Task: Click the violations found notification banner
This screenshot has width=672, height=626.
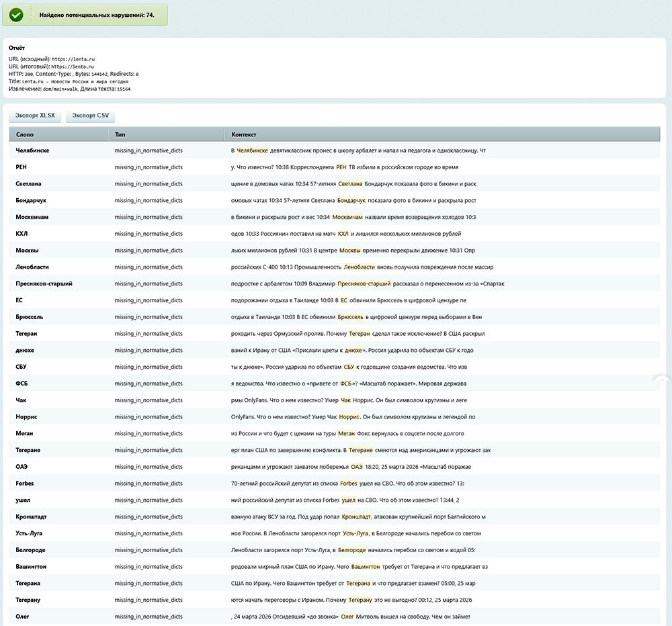Action: (85, 14)
